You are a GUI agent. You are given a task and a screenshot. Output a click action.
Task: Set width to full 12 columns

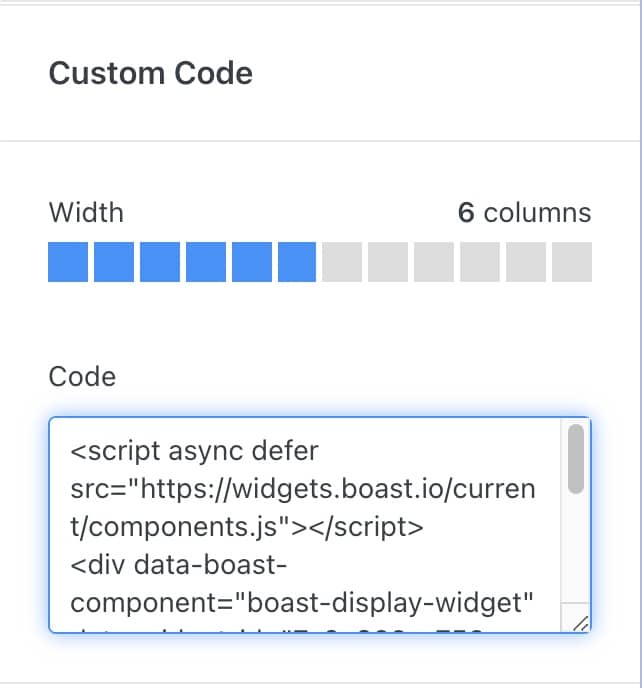click(x=572, y=262)
